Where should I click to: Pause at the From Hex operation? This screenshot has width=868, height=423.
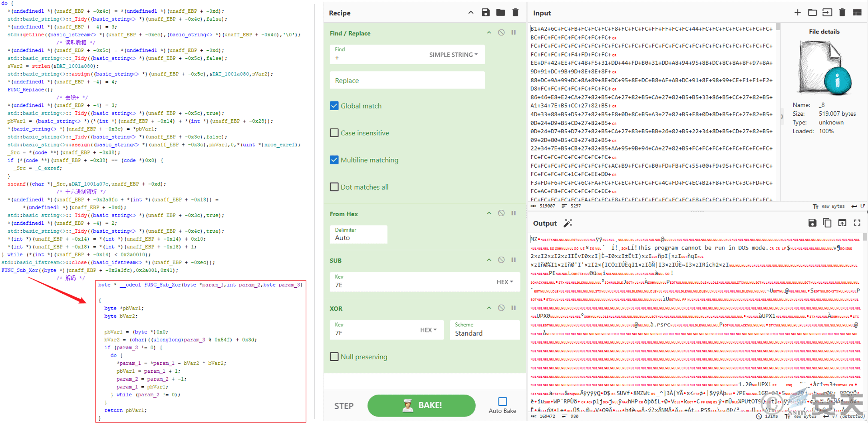pyautogui.click(x=514, y=213)
